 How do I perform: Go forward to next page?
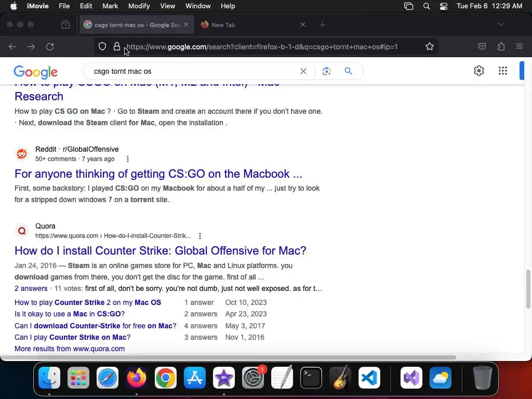[31, 46]
